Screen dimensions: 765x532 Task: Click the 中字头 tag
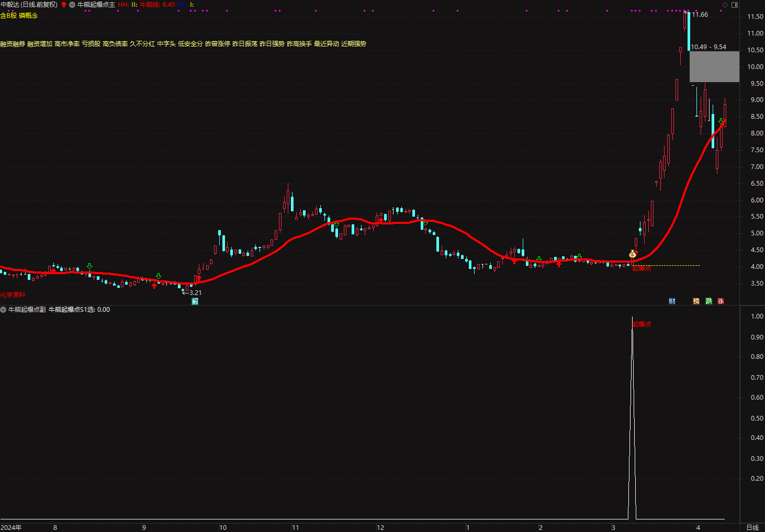tap(166, 44)
